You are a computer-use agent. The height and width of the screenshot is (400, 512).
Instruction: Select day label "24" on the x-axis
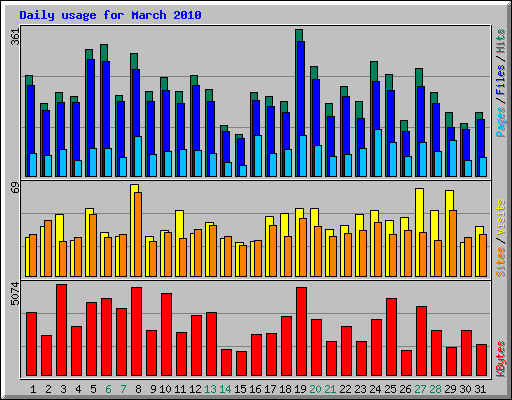(375, 389)
